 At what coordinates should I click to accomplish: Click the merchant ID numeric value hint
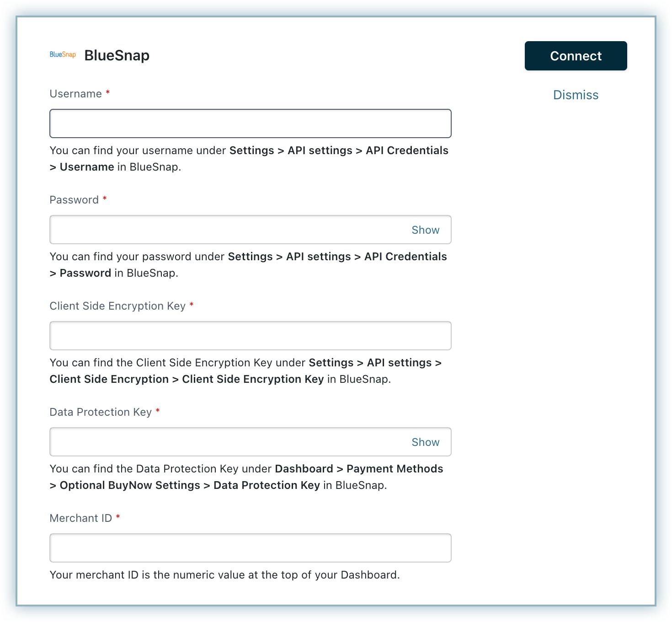click(224, 575)
